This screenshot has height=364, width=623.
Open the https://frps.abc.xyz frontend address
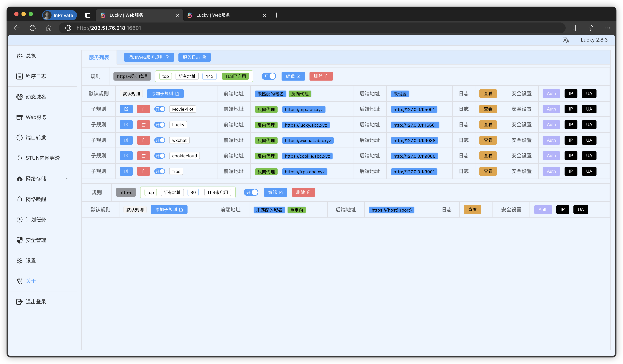click(x=305, y=172)
